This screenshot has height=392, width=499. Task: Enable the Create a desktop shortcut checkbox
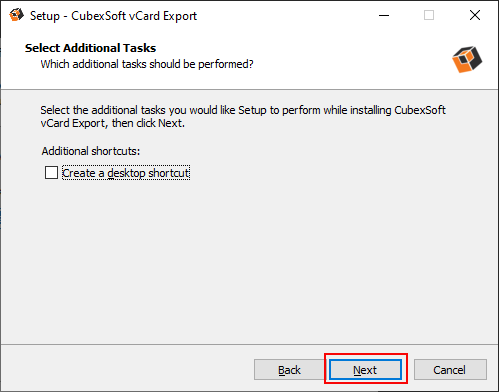pyautogui.click(x=51, y=173)
